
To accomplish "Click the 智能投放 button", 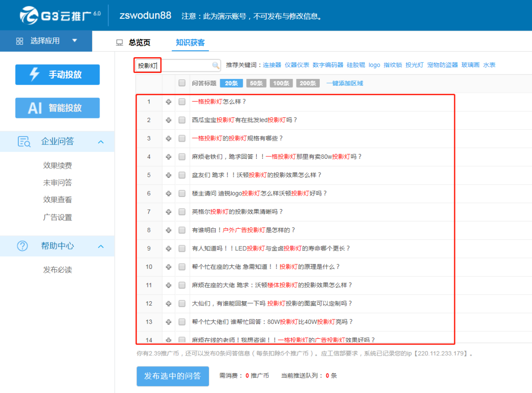I will coord(57,108).
